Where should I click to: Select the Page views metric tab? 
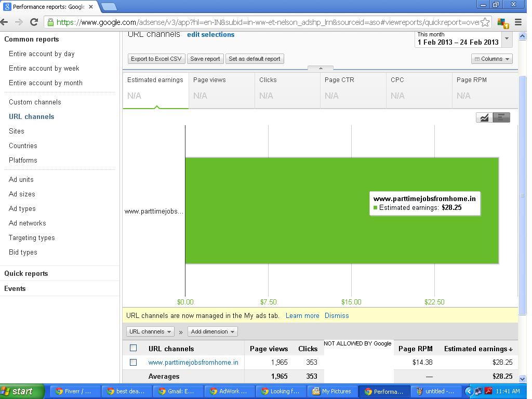click(221, 90)
